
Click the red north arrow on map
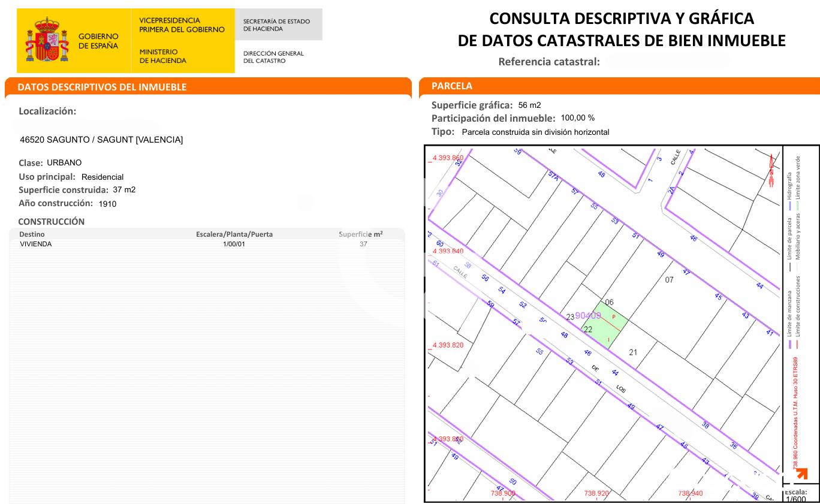point(772,170)
